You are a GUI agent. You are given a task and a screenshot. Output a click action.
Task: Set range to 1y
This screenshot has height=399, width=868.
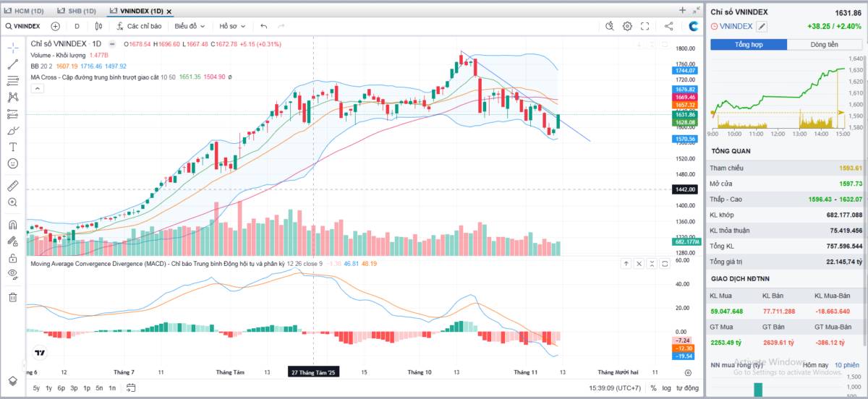pos(48,388)
